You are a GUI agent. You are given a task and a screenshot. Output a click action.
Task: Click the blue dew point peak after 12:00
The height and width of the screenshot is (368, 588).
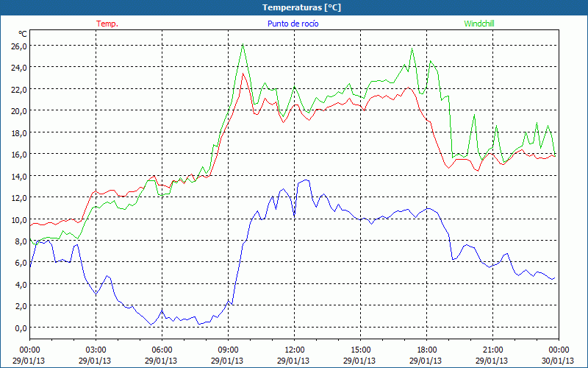click(306, 180)
